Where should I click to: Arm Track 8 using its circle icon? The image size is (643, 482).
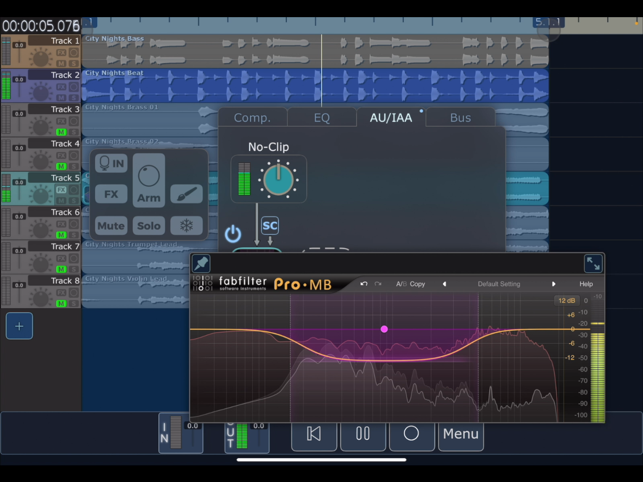coord(73,292)
